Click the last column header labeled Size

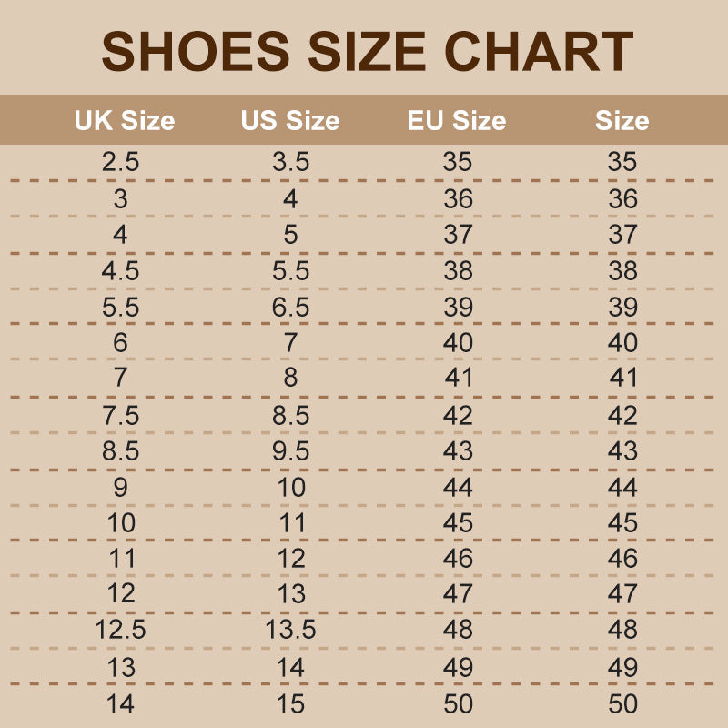(x=622, y=121)
